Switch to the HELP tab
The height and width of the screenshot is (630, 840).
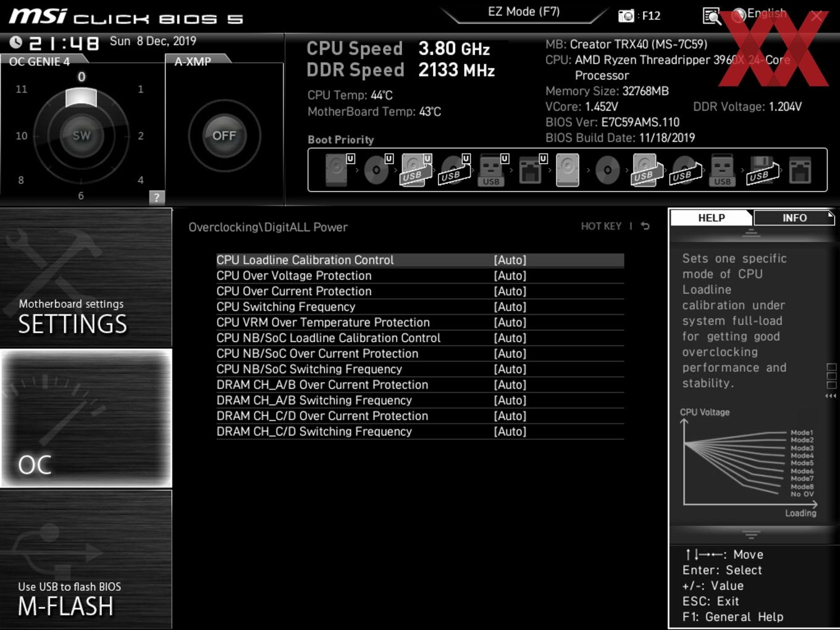point(712,217)
